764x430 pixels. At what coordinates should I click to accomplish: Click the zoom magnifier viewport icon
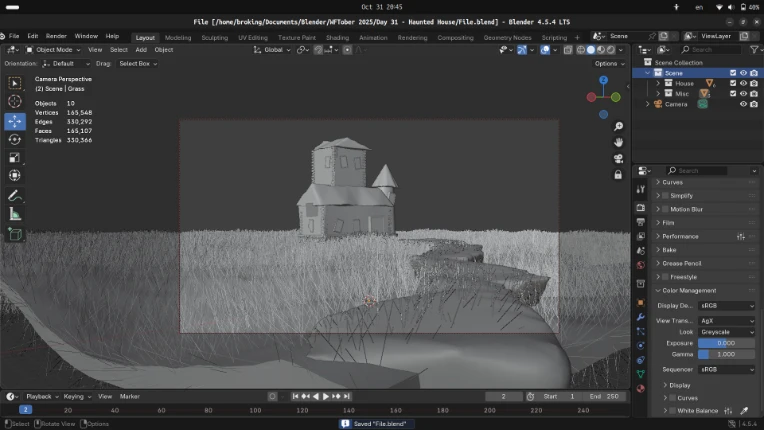coord(618,127)
